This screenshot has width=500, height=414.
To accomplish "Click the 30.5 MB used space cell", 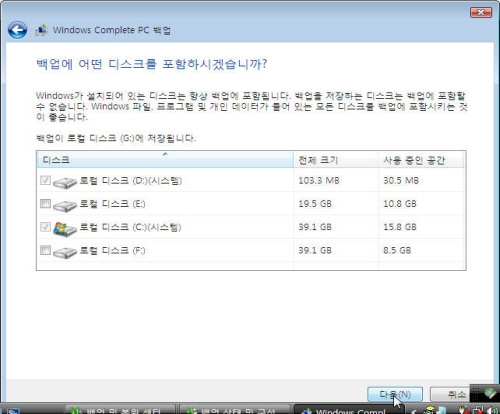I will 401,181.
